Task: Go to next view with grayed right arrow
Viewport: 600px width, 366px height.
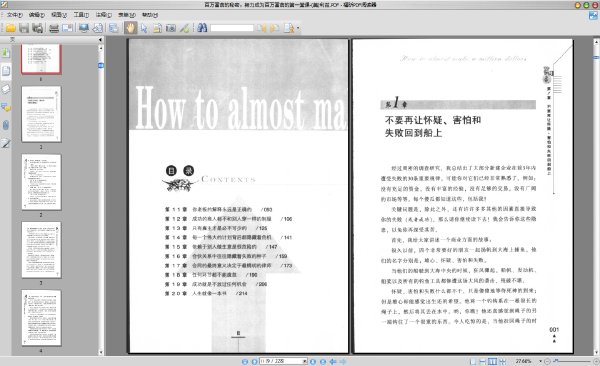Action: (x=343, y=361)
